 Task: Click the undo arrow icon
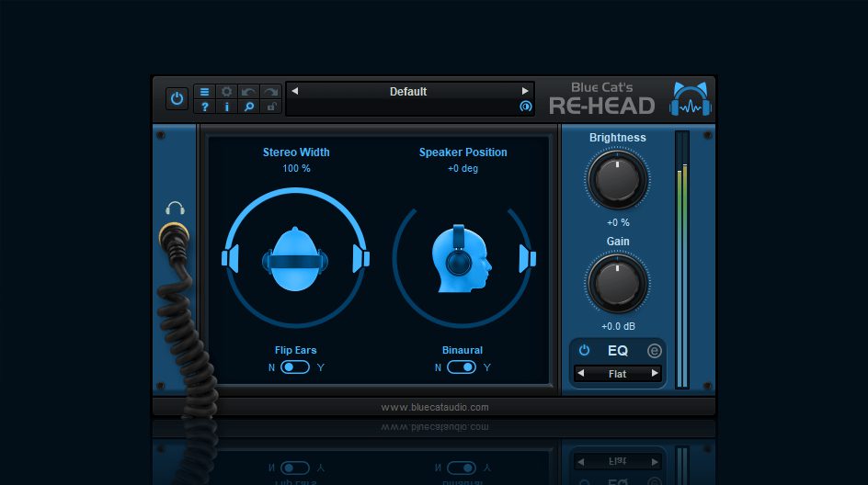(x=248, y=92)
